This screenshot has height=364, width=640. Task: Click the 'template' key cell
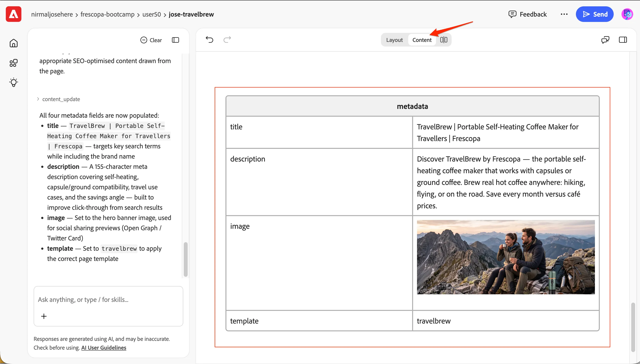click(x=319, y=321)
